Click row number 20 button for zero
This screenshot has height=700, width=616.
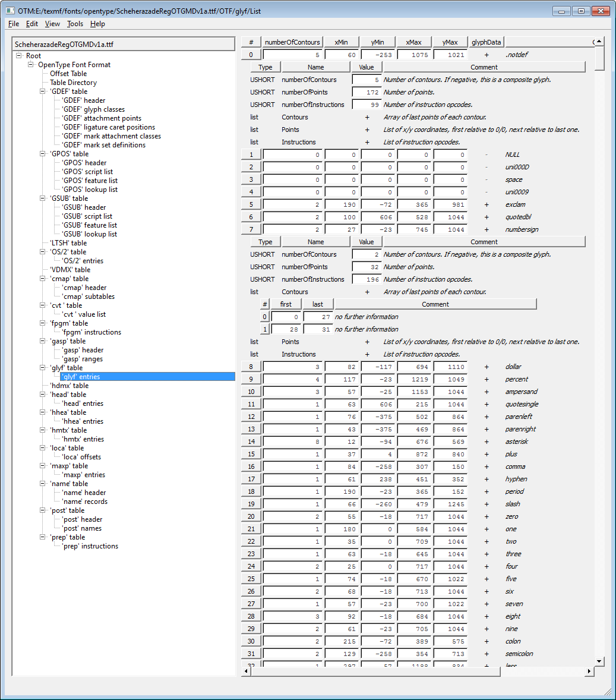point(251,516)
